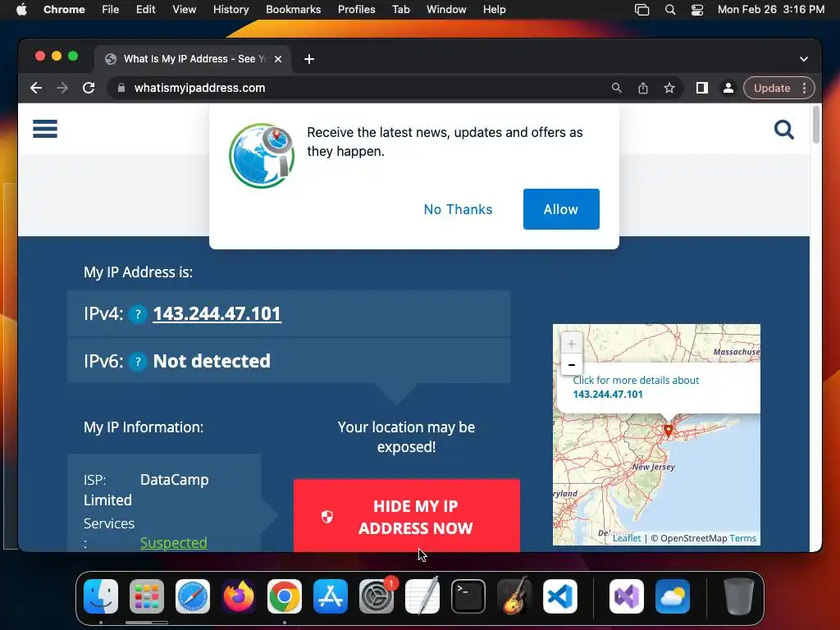Open the Suspected services link
The height and width of the screenshot is (630, 840).
click(174, 543)
